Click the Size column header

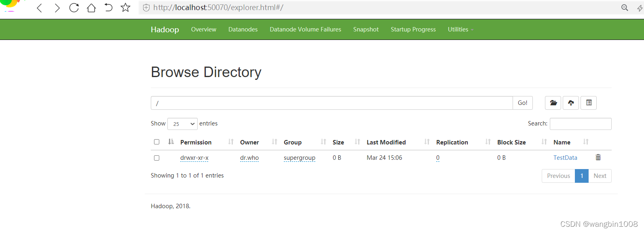[x=338, y=142]
